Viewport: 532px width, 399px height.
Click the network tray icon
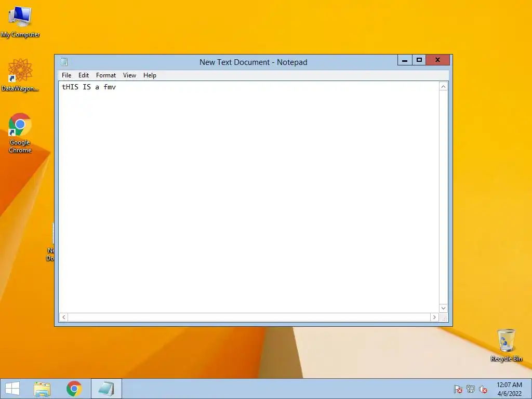point(471,389)
